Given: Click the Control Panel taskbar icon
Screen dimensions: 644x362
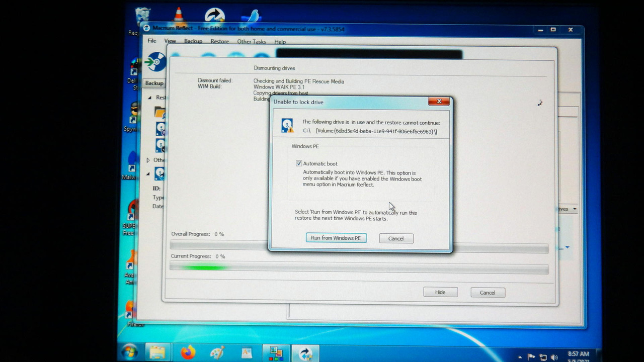Looking at the screenshot, I should click(x=276, y=353).
